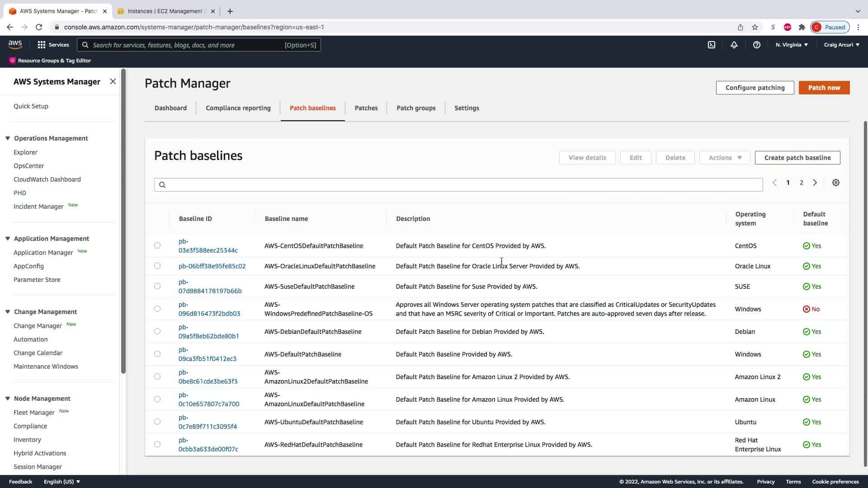Select the AWS-UbuntuDefaultPatchBaseline radio button
This screenshot has width=868, height=488.
(157, 422)
